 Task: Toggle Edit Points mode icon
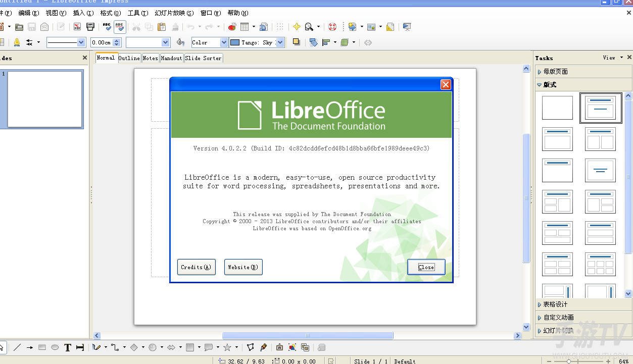(x=251, y=347)
